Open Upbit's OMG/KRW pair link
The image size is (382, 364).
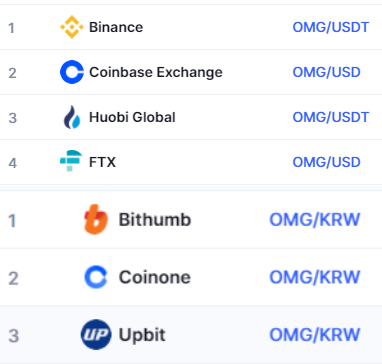315,335
